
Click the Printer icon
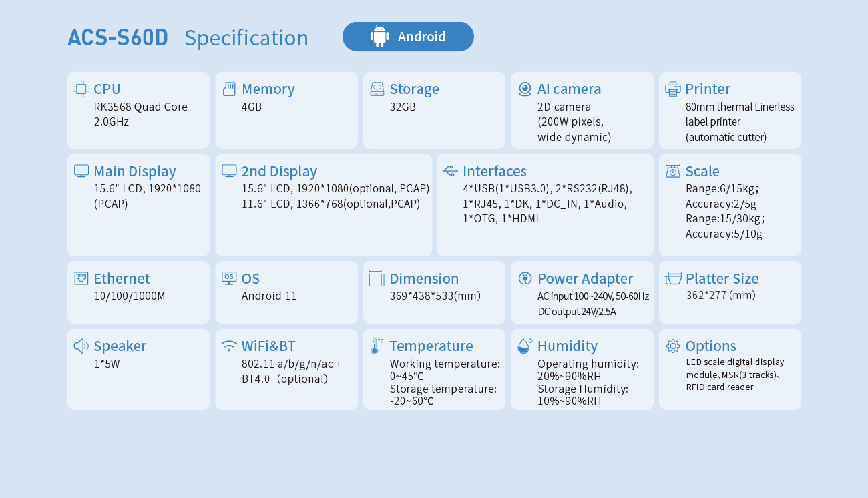[673, 89]
